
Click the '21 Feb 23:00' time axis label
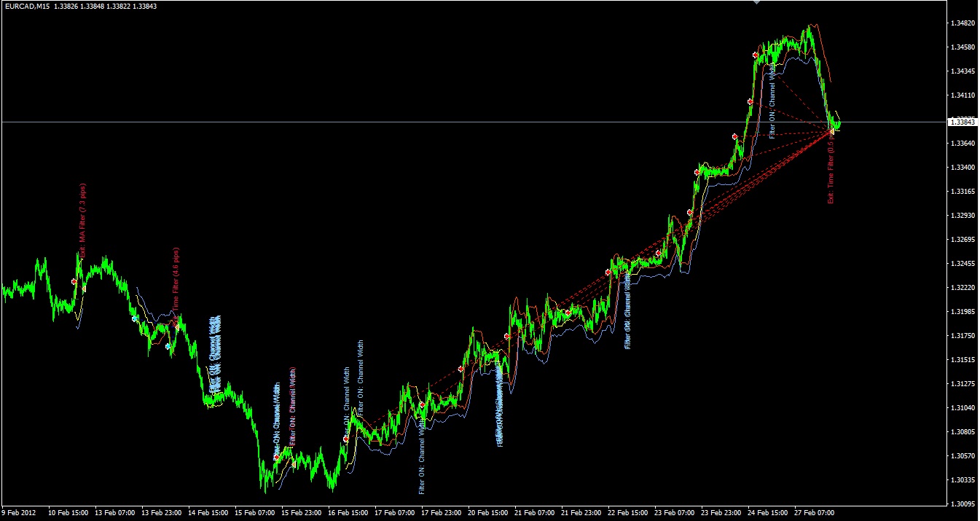tap(582, 513)
